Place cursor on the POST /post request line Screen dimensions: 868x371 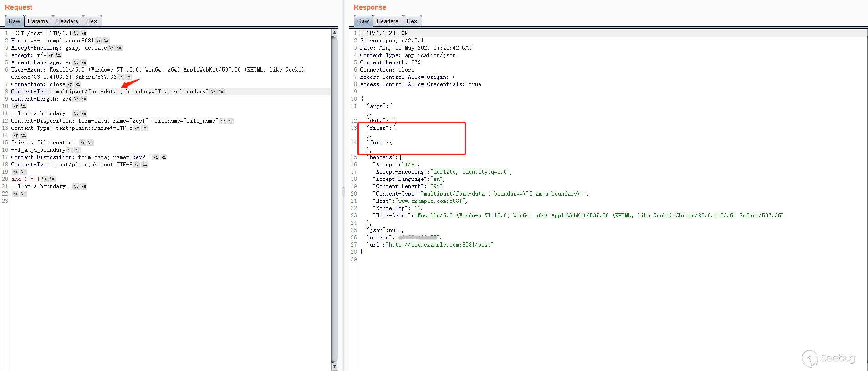tap(41, 33)
